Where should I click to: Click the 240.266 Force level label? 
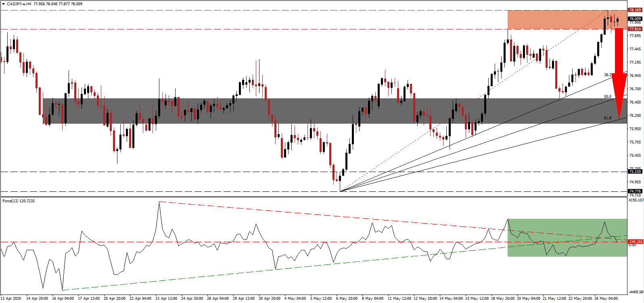click(636, 242)
